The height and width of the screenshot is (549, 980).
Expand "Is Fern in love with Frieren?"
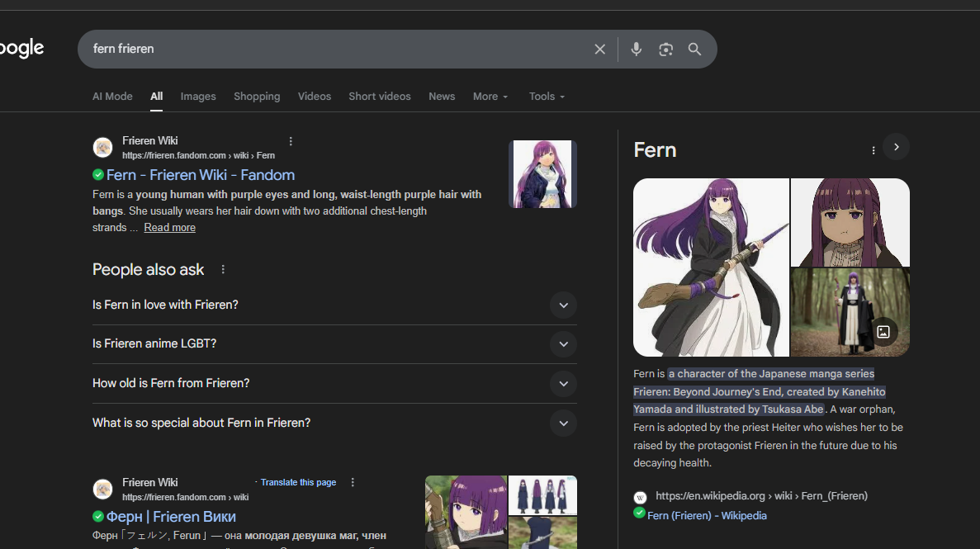(x=334, y=305)
